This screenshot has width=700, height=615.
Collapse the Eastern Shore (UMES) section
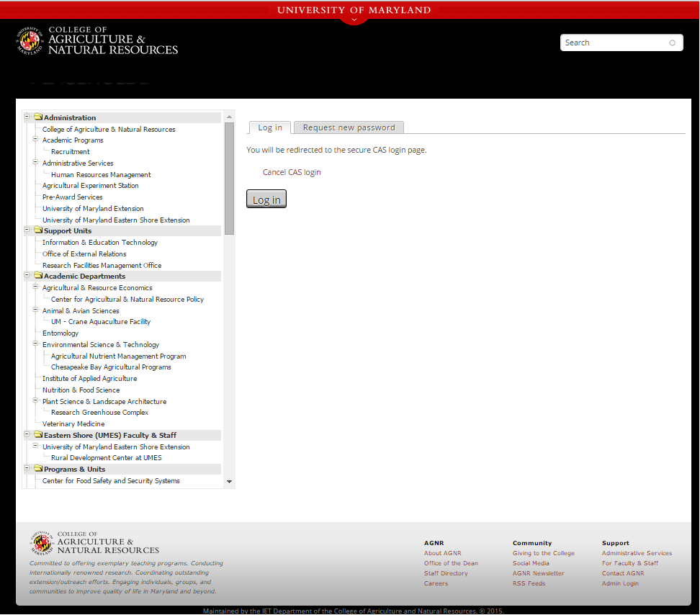pyautogui.click(x=27, y=434)
